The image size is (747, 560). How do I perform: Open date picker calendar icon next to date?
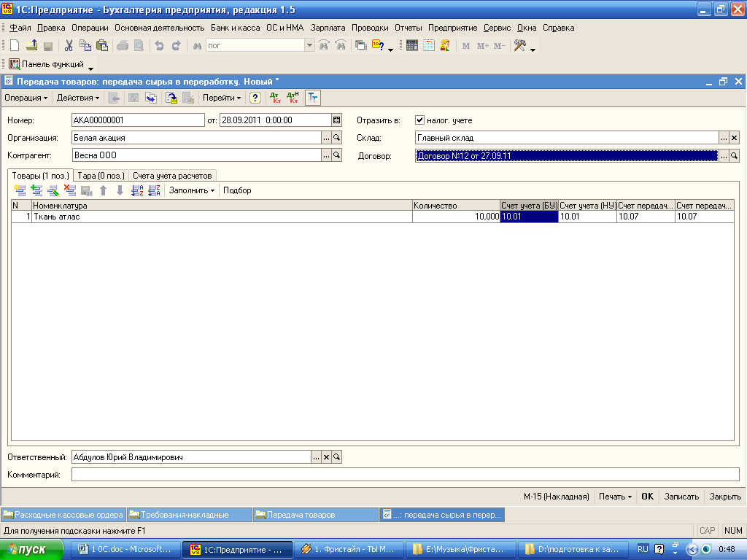pos(337,120)
